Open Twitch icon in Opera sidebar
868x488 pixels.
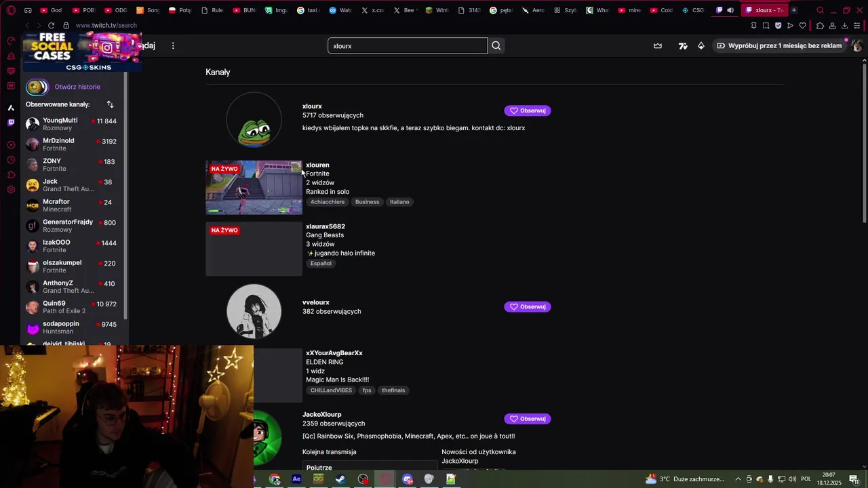point(11,123)
